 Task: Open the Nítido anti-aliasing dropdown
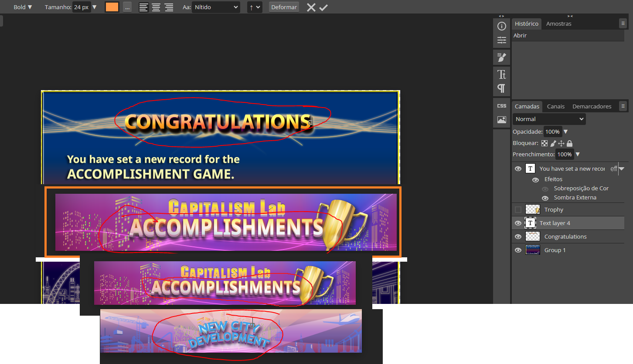click(216, 7)
